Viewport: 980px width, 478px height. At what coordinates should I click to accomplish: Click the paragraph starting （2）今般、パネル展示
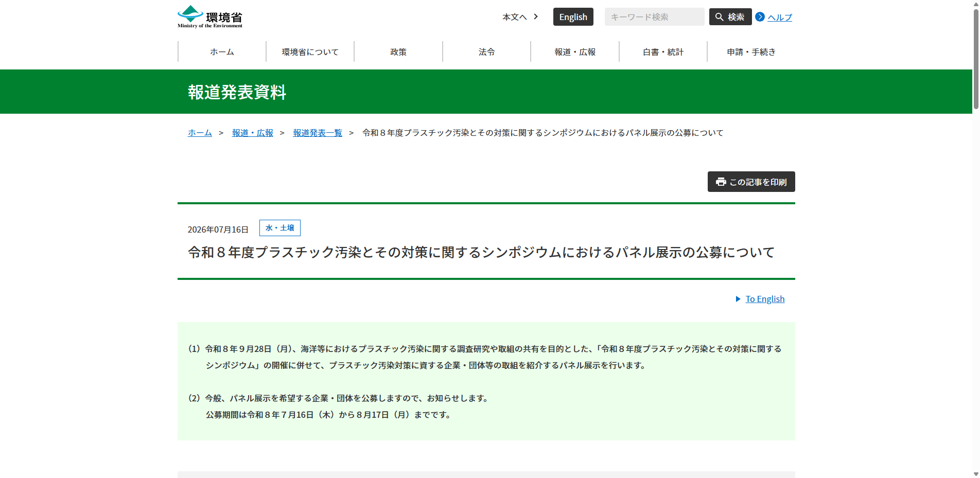point(338,398)
